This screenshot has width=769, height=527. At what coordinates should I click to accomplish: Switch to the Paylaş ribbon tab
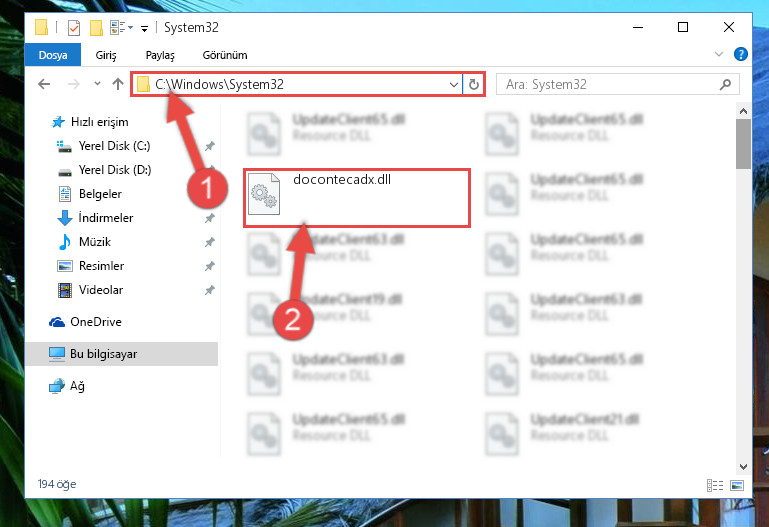click(160, 55)
